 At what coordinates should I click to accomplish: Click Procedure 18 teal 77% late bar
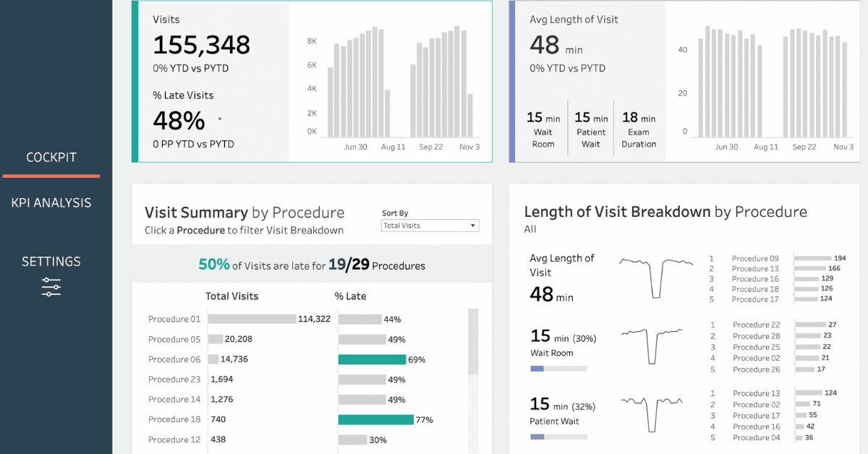point(375,419)
